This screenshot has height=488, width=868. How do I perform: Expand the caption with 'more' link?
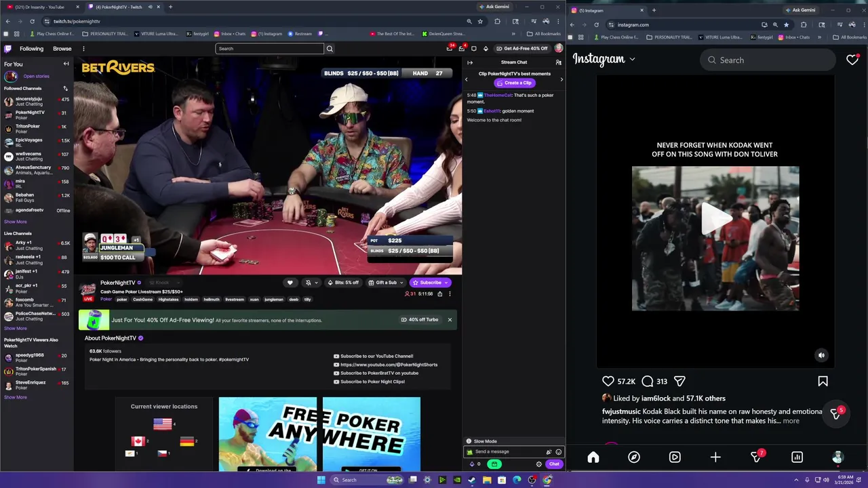pos(791,421)
